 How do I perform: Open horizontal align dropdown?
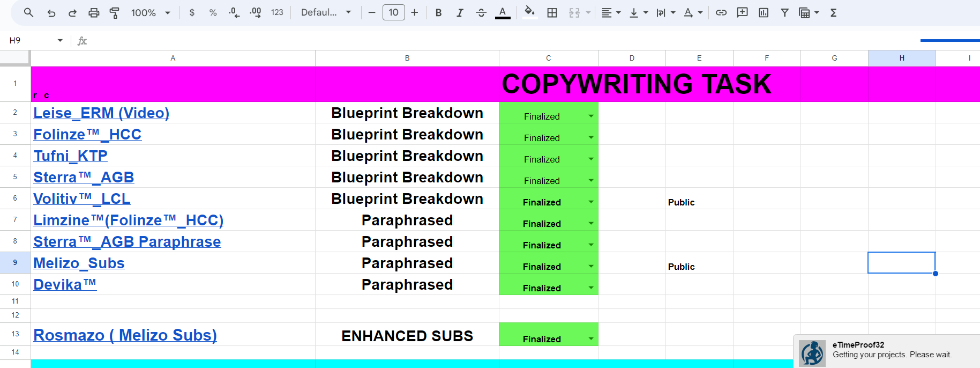611,12
